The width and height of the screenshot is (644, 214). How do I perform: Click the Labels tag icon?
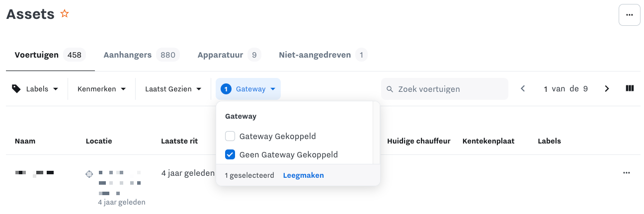point(16,89)
